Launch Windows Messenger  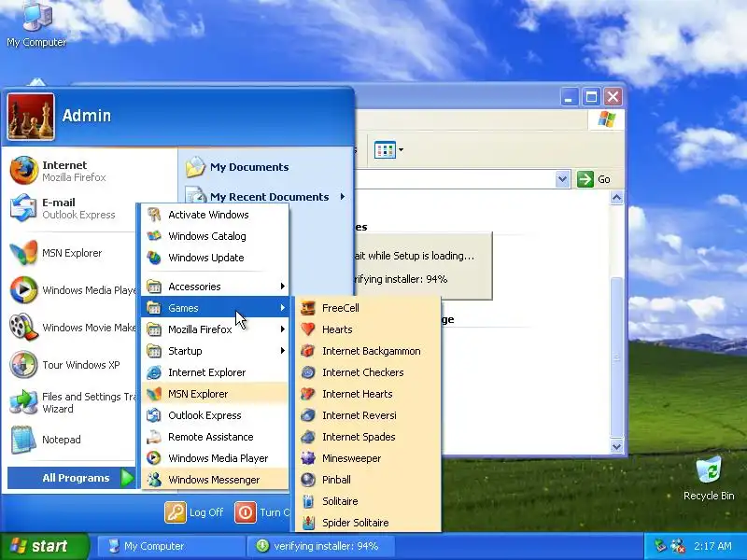pos(215,480)
